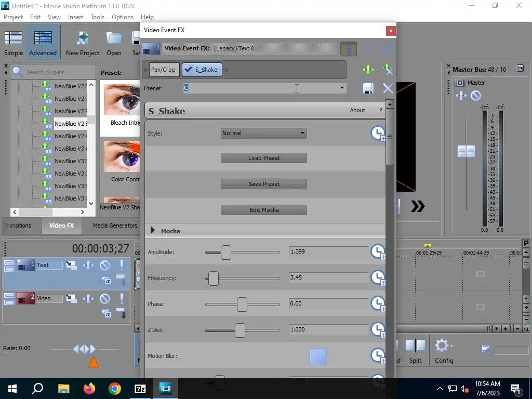Save the preset with the floppy disk icon

tap(368, 88)
